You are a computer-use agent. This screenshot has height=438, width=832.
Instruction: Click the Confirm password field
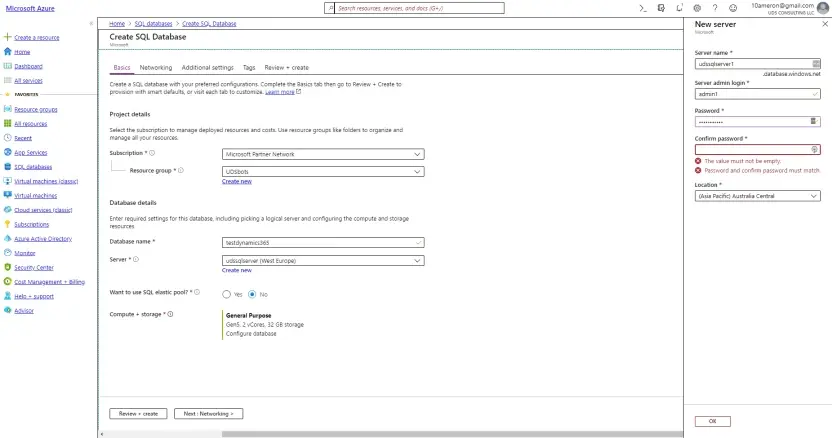pos(758,150)
